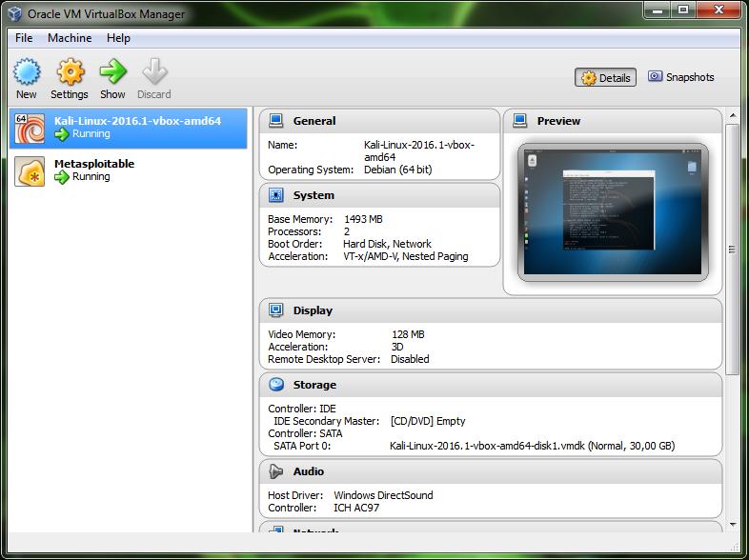Screen dimensions: 749x560
Task: Switch to the Details view
Action: point(605,77)
